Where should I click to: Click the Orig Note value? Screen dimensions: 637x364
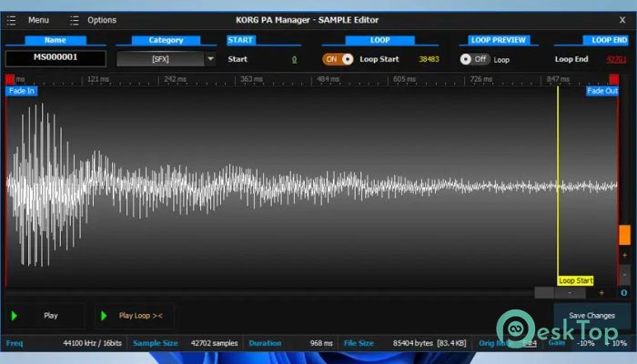tap(530, 343)
